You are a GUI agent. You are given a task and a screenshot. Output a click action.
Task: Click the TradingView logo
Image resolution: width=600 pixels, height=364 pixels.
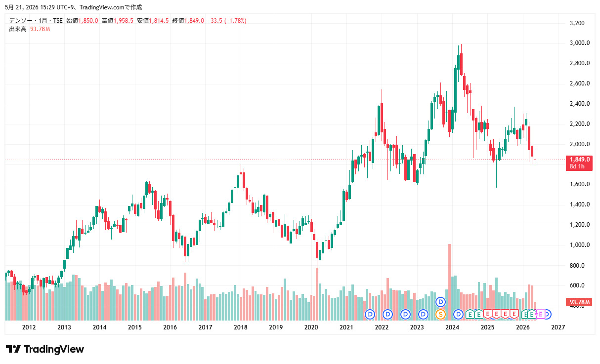pos(45,349)
